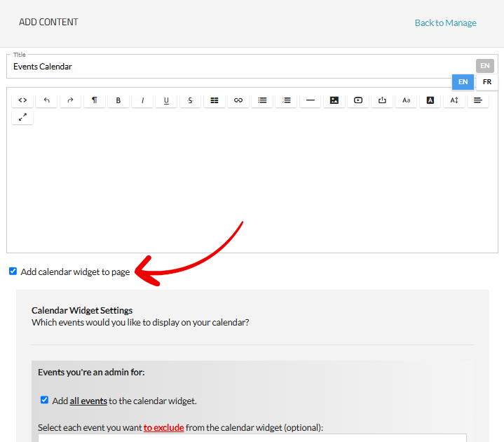Click the undo arrow in editor toolbar
The height and width of the screenshot is (442, 504).
46,100
